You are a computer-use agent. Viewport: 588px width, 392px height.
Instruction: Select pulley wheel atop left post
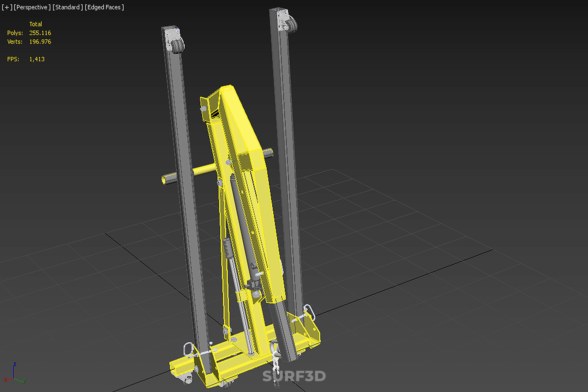178,46
